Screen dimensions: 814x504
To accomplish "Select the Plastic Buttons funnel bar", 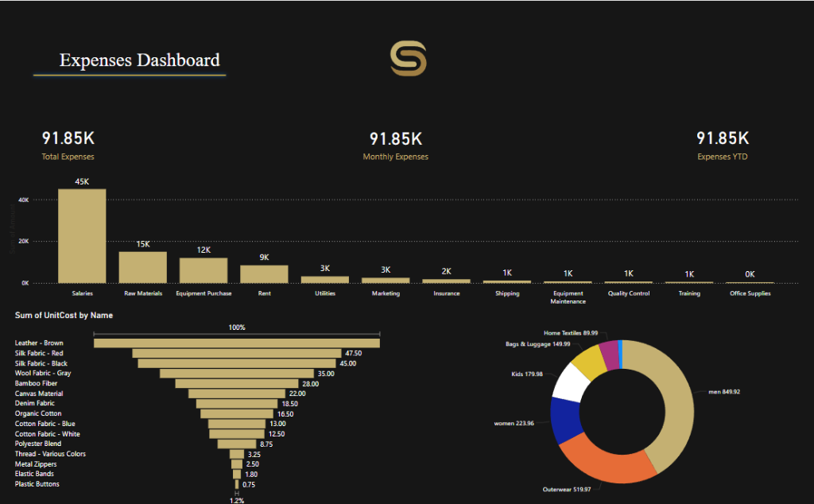I will click(x=236, y=483).
